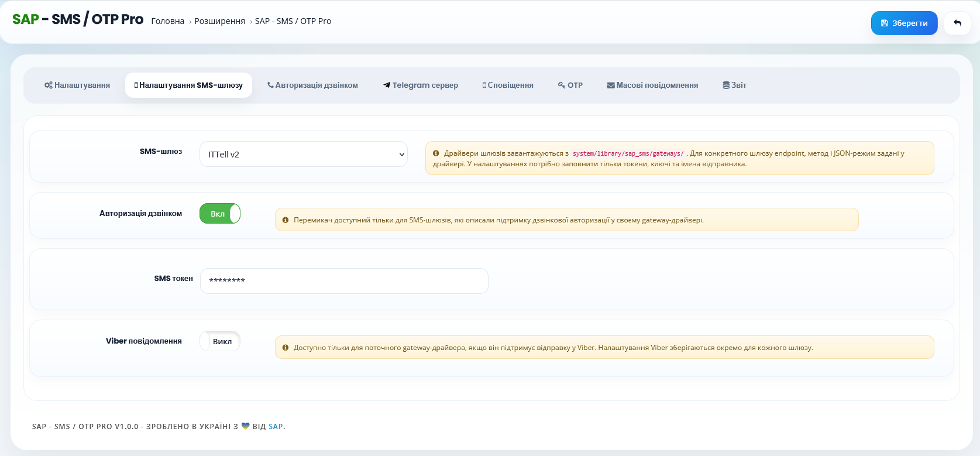Click the info icon in gateway drivers notice
This screenshot has height=456, width=980.
(x=436, y=153)
